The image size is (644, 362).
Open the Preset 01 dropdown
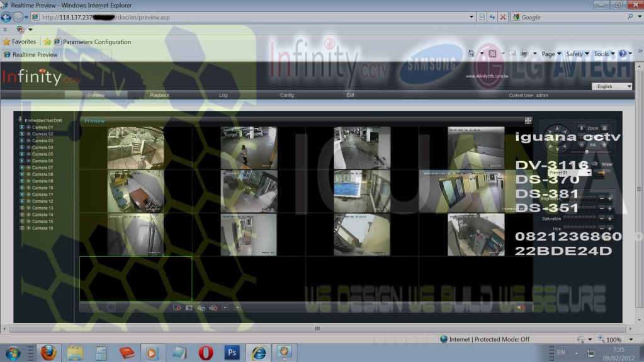pos(570,173)
